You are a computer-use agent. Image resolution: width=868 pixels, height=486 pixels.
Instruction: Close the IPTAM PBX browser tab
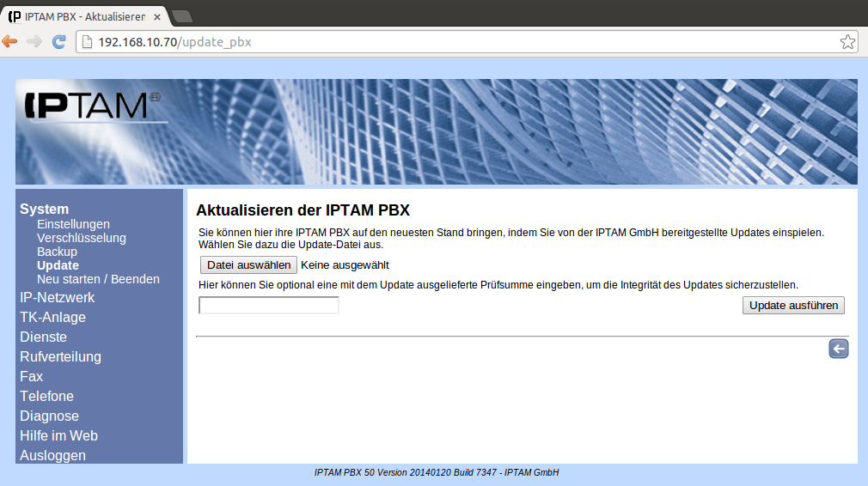[x=157, y=16]
